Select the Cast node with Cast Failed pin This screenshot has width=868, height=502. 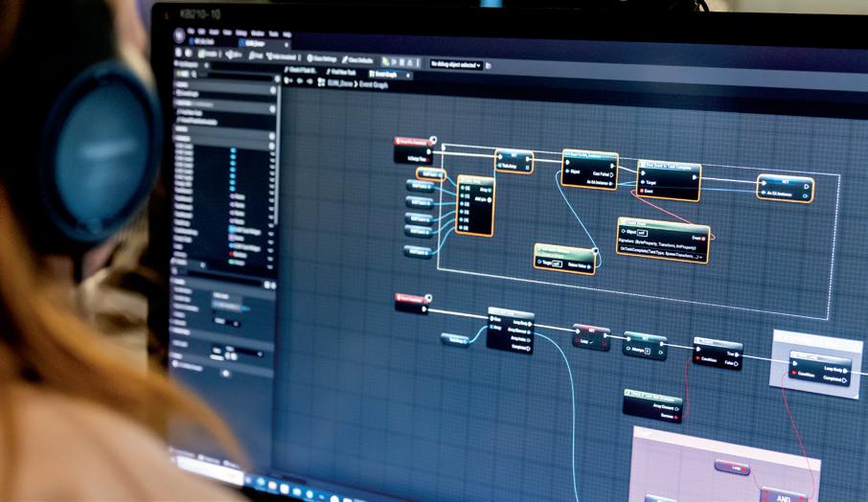coord(589,170)
